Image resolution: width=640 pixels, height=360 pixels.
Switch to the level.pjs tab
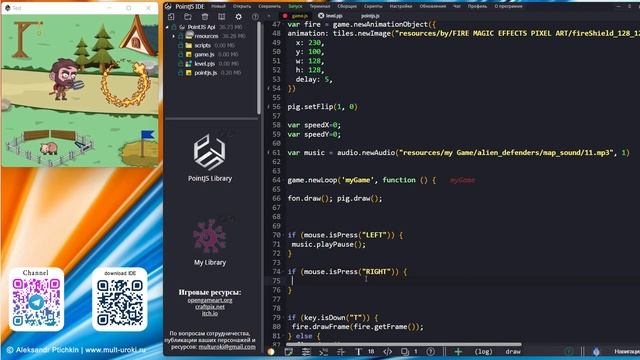tap(334, 16)
